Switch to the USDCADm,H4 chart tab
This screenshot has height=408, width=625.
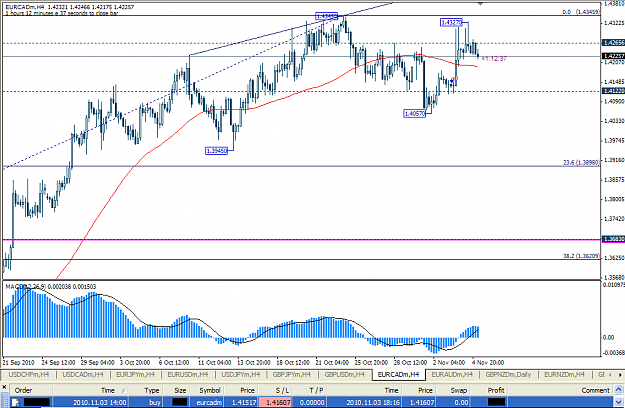(83, 375)
